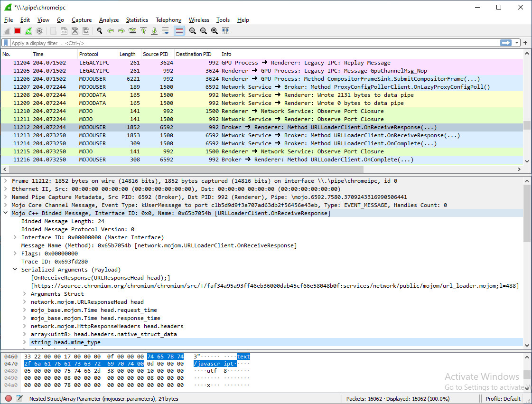Add a display filter button (plus)

tap(525, 43)
